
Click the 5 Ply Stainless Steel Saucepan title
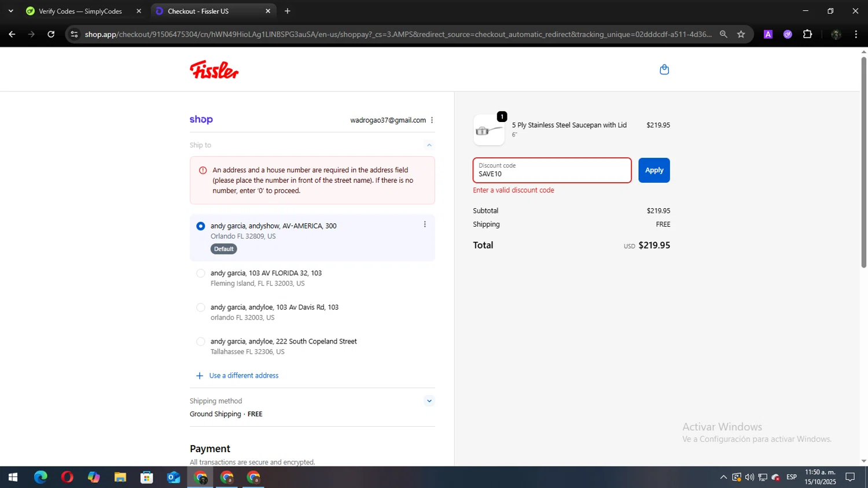point(569,125)
